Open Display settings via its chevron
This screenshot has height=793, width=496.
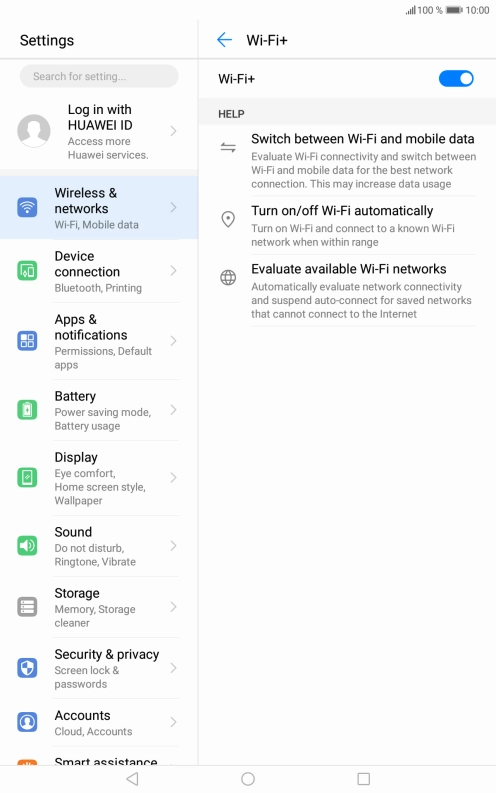(173, 477)
